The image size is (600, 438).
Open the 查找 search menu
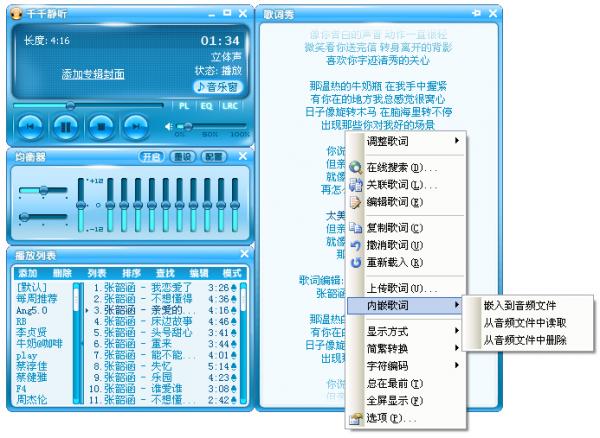(x=165, y=273)
